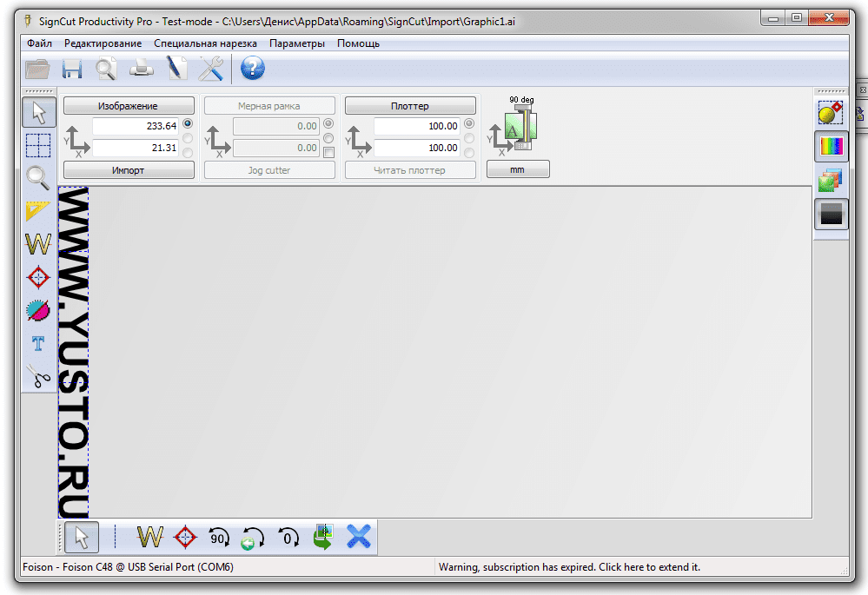Select second radio button in Мерная рамка
Image resolution: width=868 pixels, height=595 pixels.
tap(328, 138)
